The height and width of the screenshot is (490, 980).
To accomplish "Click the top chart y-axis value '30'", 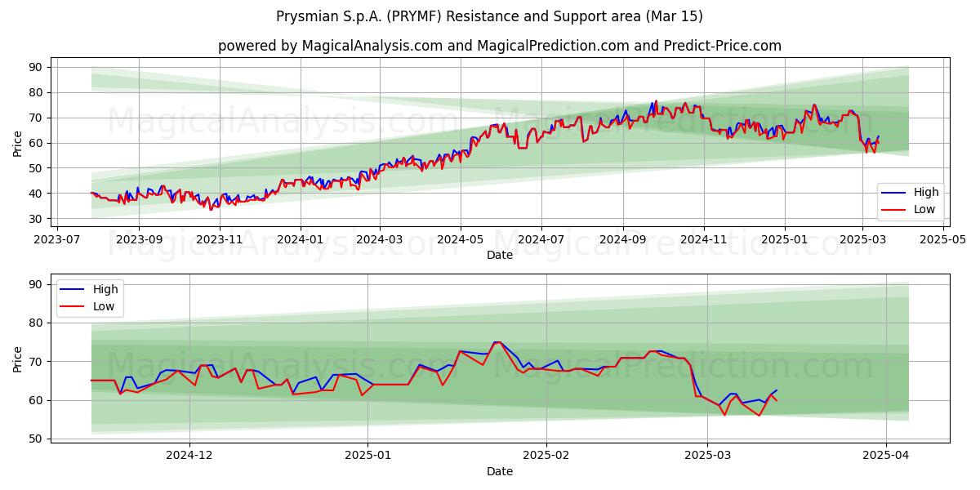I will click(38, 219).
